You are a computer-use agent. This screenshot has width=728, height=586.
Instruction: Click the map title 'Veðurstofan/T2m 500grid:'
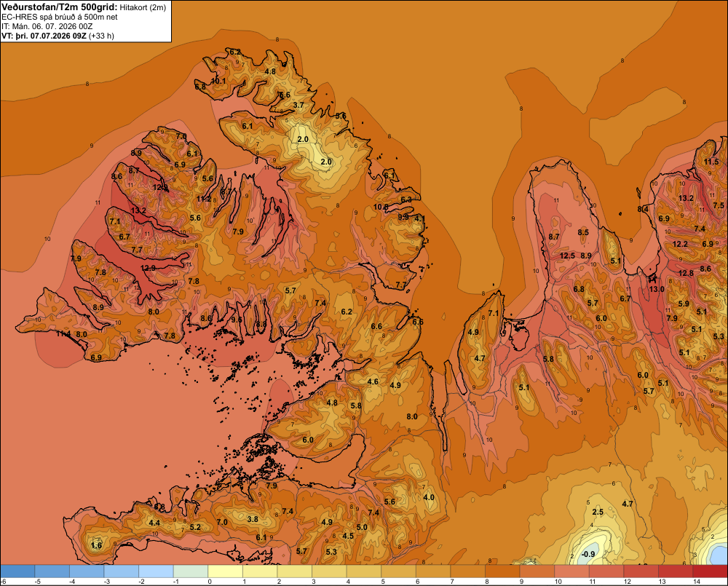tap(58, 7)
